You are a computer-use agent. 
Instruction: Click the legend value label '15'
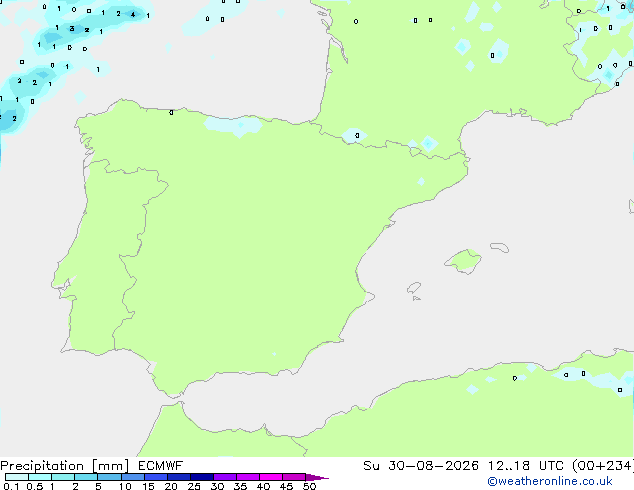(148, 486)
